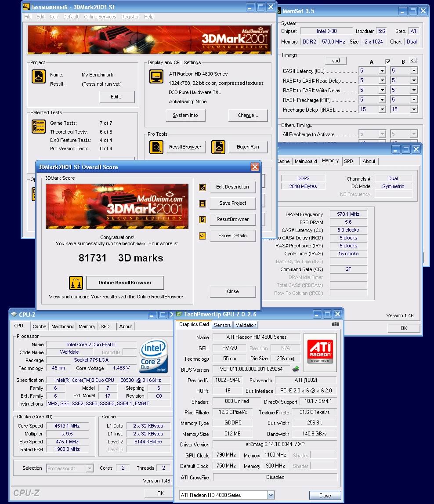Click the GPU-Z title bar icon
Image resolution: width=434 pixels, height=504 pixels.
179,314
